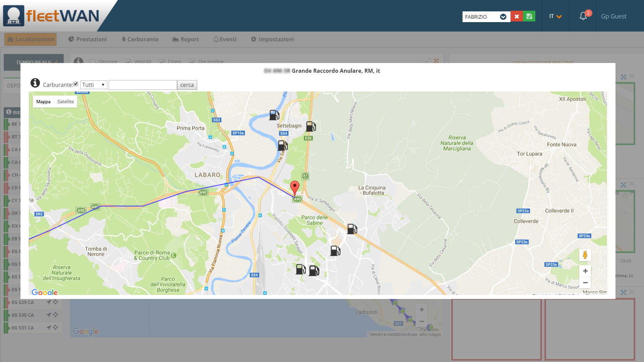Click the cerca search button
The image size is (644, 362).
pyautogui.click(x=187, y=85)
